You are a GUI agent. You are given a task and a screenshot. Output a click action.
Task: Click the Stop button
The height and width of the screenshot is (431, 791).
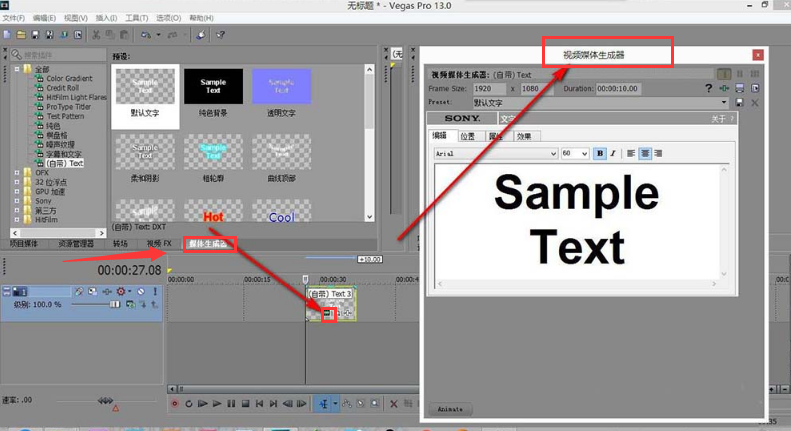(245, 404)
